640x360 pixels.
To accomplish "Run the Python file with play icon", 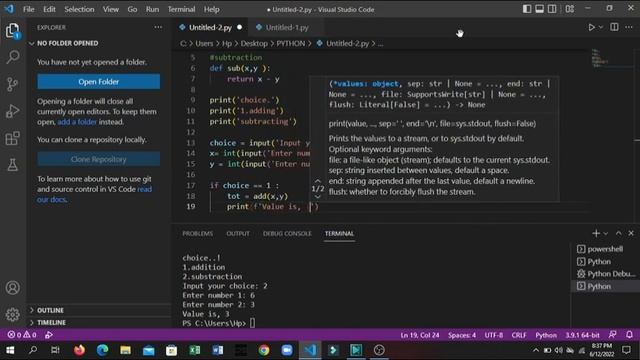I will click(591, 27).
